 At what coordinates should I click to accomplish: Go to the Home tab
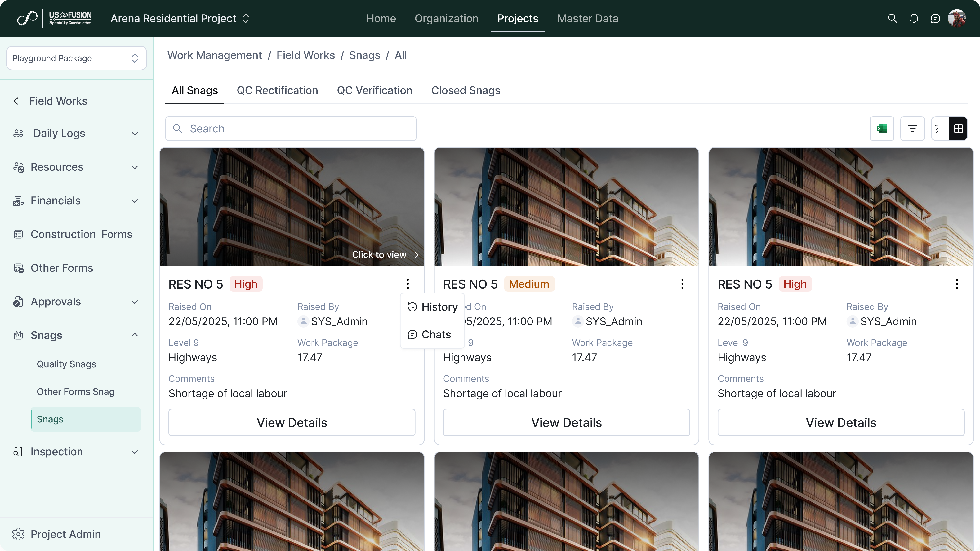pos(381,18)
